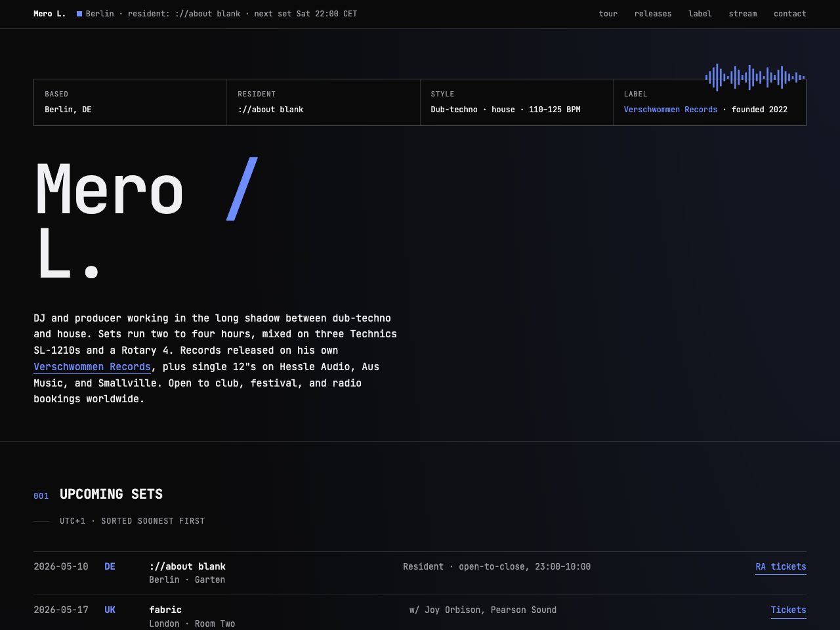This screenshot has width=840, height=630.
Task: Click the top bar status text 'next set Sat 22:00 CET'
Action: [x=306, y=14]
